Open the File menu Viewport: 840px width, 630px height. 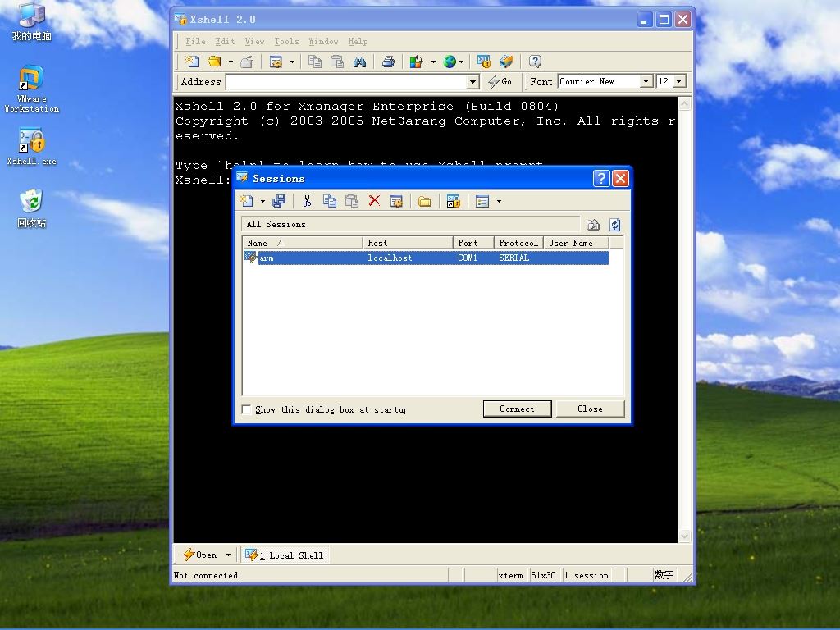tap(195, 41)
